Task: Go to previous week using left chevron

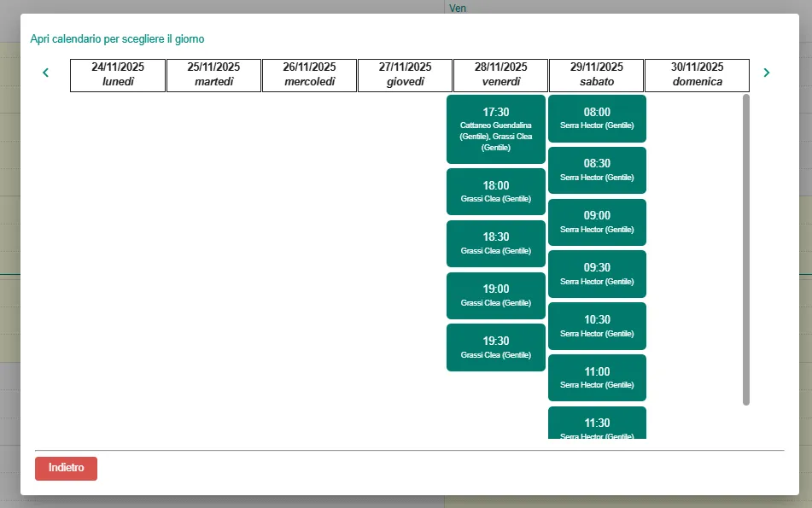Action: (46, 73)
